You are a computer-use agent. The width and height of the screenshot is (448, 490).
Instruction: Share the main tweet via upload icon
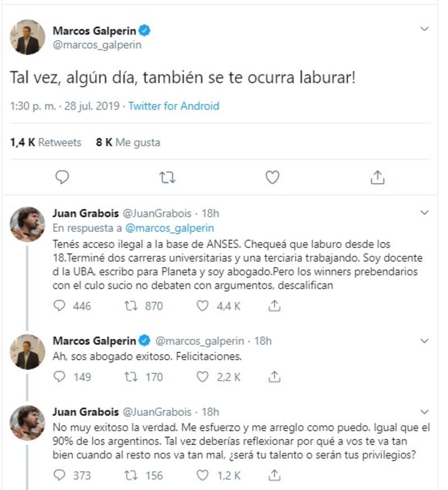(x=377, y=178)
